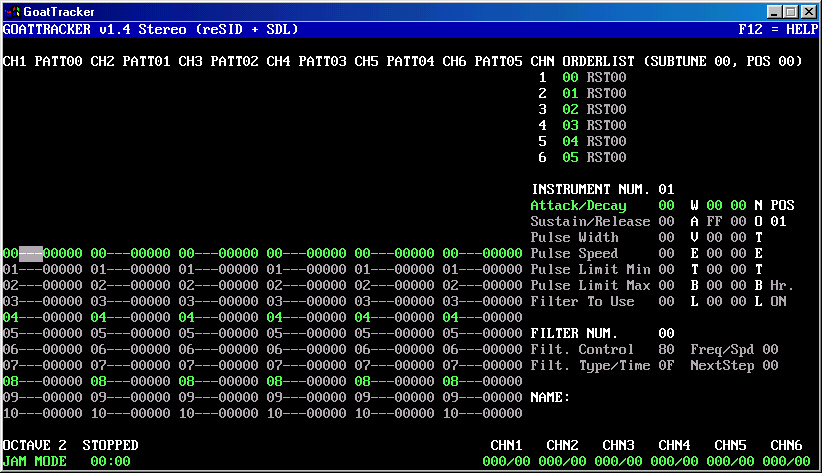Select orderlist channel 3 entry 02
The height and width of the screenshot is (473, 822).
(570, 110)
